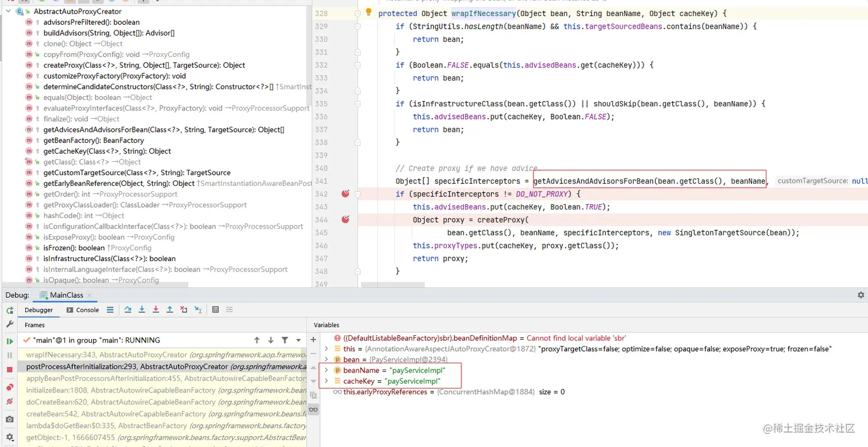Screen dimensions: 868x447
Task: Select frame createBean:542
Action: coord(162,414)
